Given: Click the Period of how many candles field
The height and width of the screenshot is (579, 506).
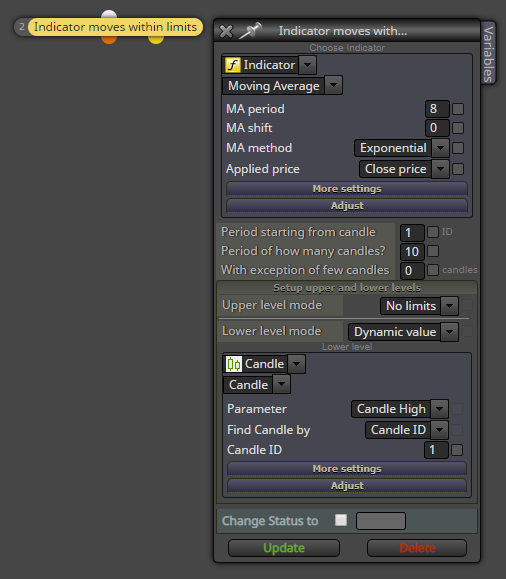Looking at the screenshot, I should 412,251.
